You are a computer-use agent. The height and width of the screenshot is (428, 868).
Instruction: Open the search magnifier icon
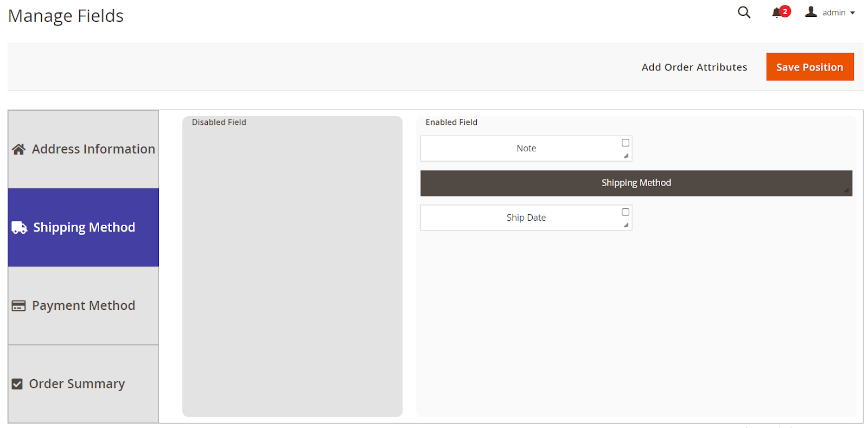click(744, 12)
